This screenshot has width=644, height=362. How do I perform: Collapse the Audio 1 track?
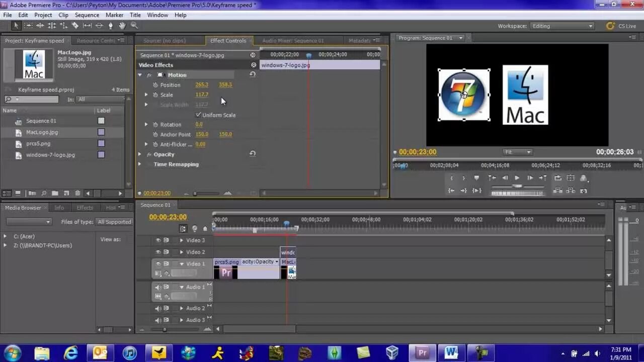[x=182, y=287]
